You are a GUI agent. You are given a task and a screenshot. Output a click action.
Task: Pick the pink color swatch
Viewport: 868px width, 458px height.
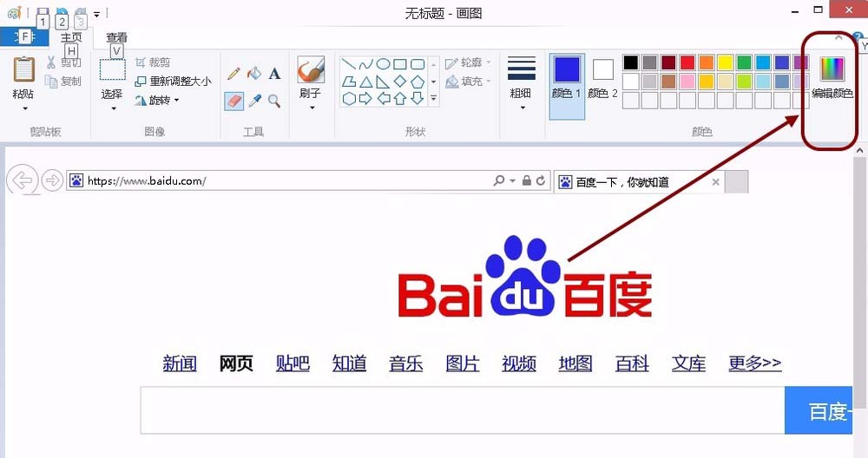(x=687, y=82)
